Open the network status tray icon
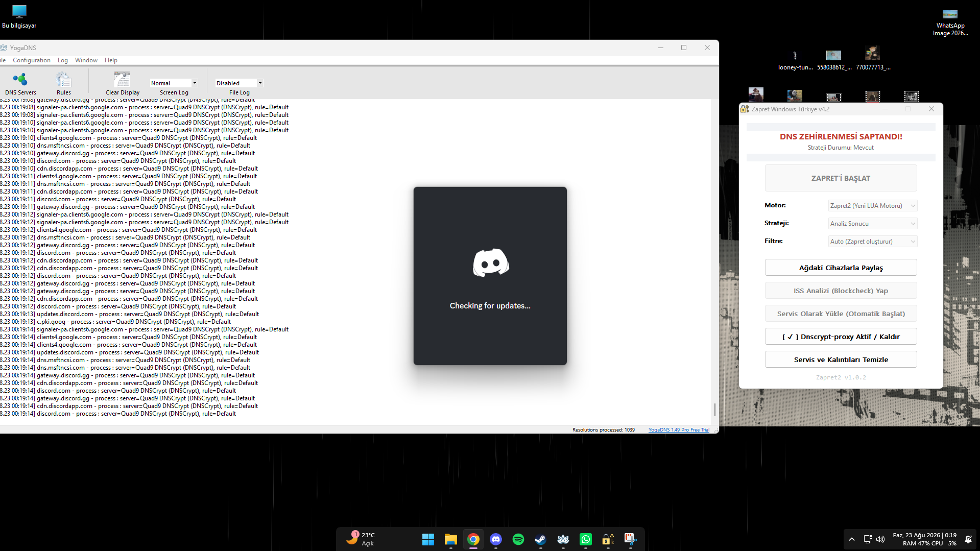980x551 pixels. [868, 539]
